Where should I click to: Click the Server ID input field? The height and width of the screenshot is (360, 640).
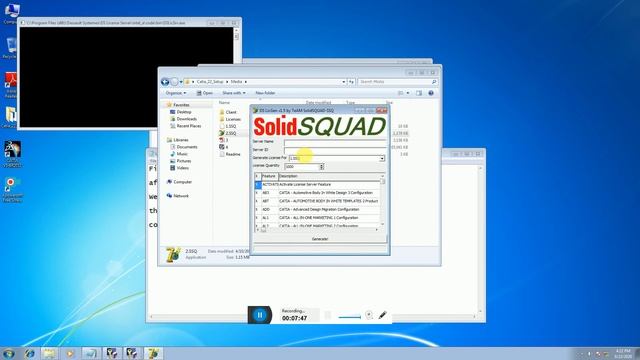[335, 150]
